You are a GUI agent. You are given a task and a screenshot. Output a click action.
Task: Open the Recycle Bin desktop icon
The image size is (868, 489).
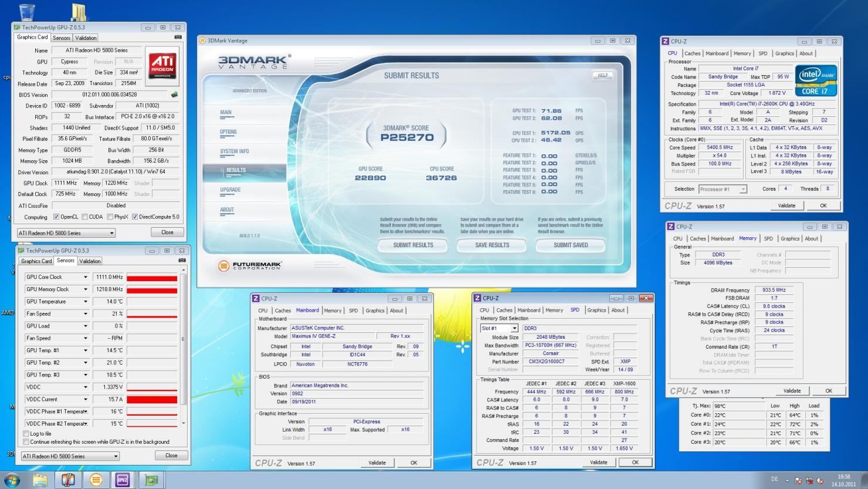[27, 12]
